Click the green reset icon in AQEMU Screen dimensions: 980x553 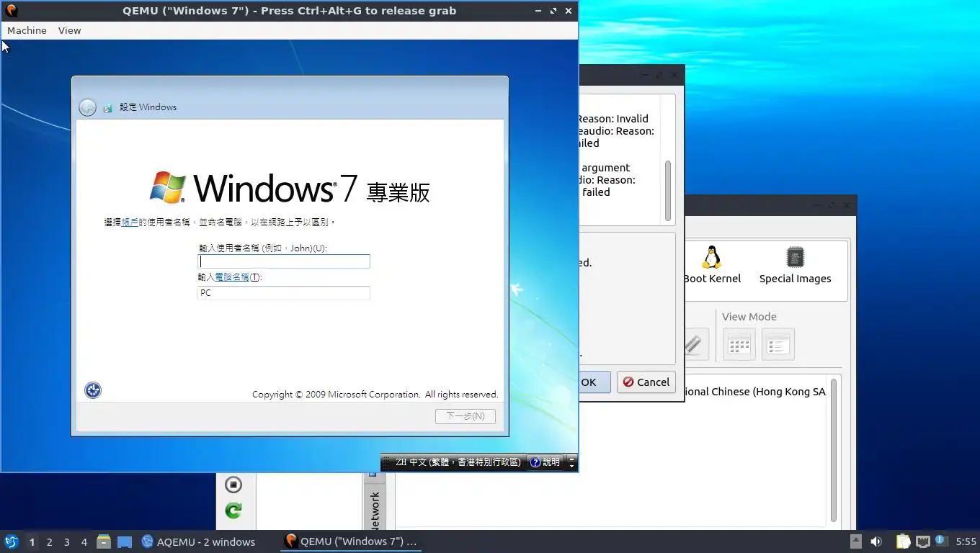pos(233,511)
